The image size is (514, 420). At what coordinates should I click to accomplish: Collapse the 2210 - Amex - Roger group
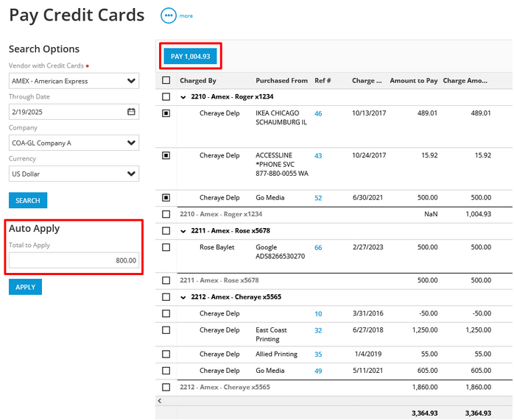(183, 97)
